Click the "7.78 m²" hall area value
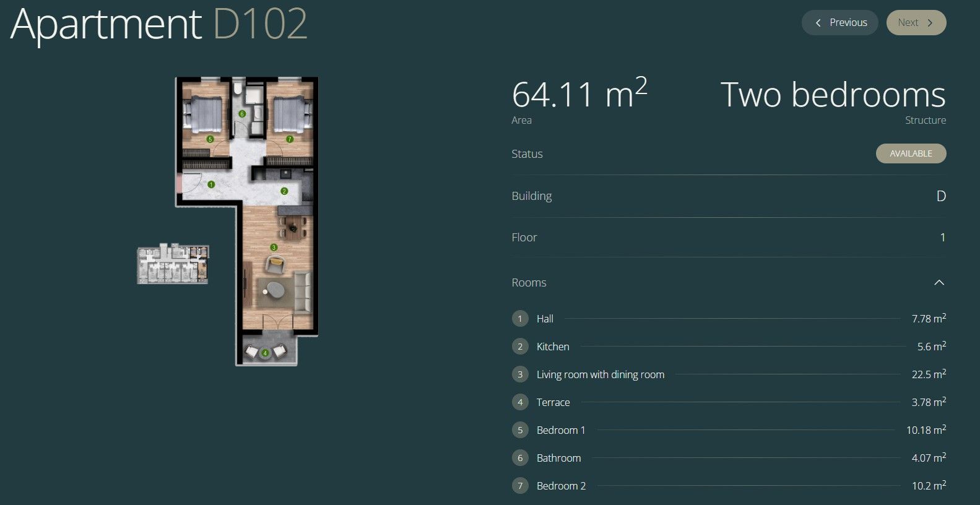Viewport: 980px width, 505px height. coord(929,318)
